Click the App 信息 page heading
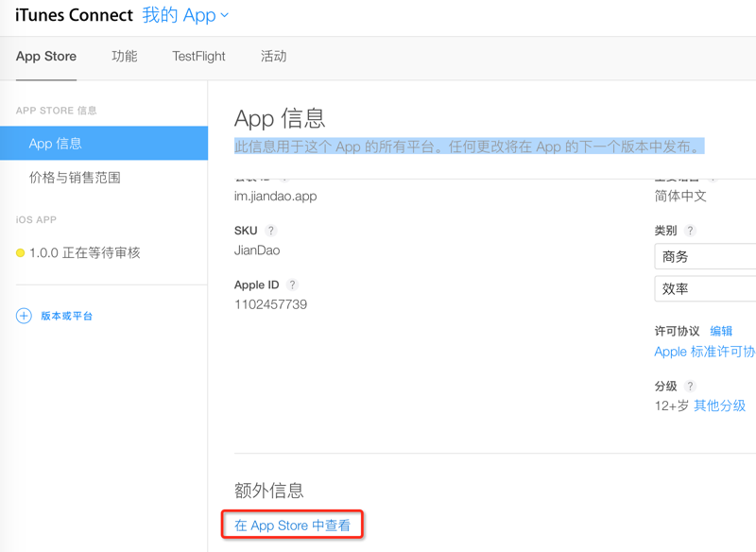The width and height of the screenshot is (756, 552). coord(280,118)
